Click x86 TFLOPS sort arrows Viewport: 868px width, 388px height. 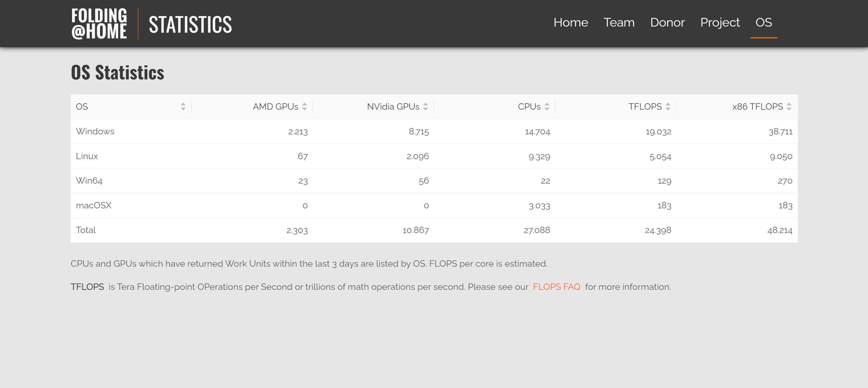click(789, 107)
